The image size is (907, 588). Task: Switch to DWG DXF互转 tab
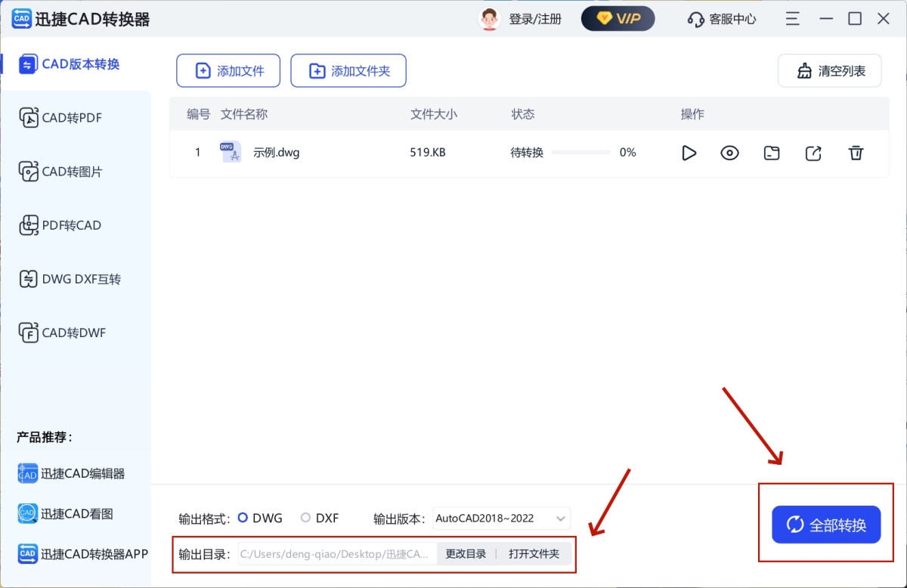coord(70,279)
